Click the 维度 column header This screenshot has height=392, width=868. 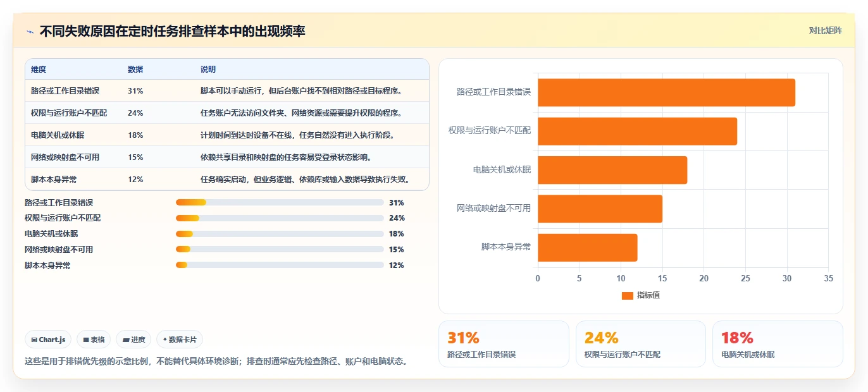click(x=39, y=70)
